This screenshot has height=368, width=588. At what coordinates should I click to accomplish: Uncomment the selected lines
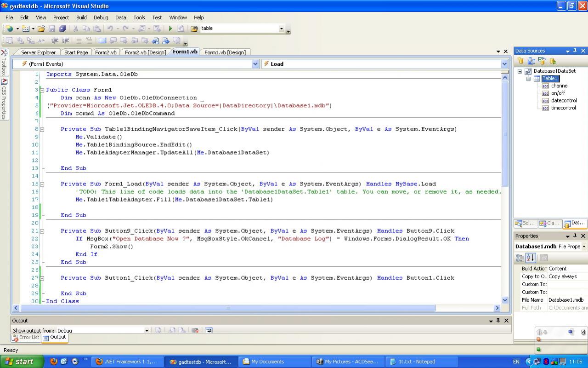[89, 40]
